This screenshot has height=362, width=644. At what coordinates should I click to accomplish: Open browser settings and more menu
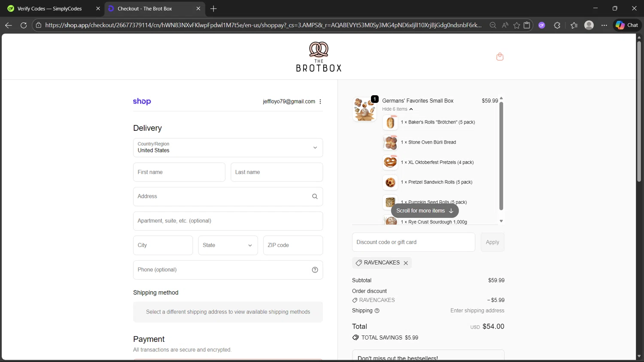click(x=604, y=25)
